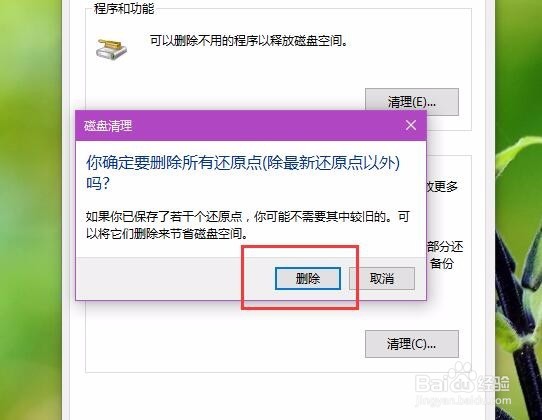Click the 可以删除不用的程序 description text
542x420 pixels.
coord(249,41)
